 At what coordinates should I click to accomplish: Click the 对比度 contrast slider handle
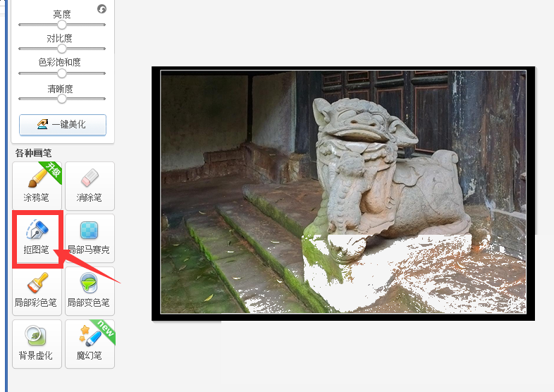(62, 49)
